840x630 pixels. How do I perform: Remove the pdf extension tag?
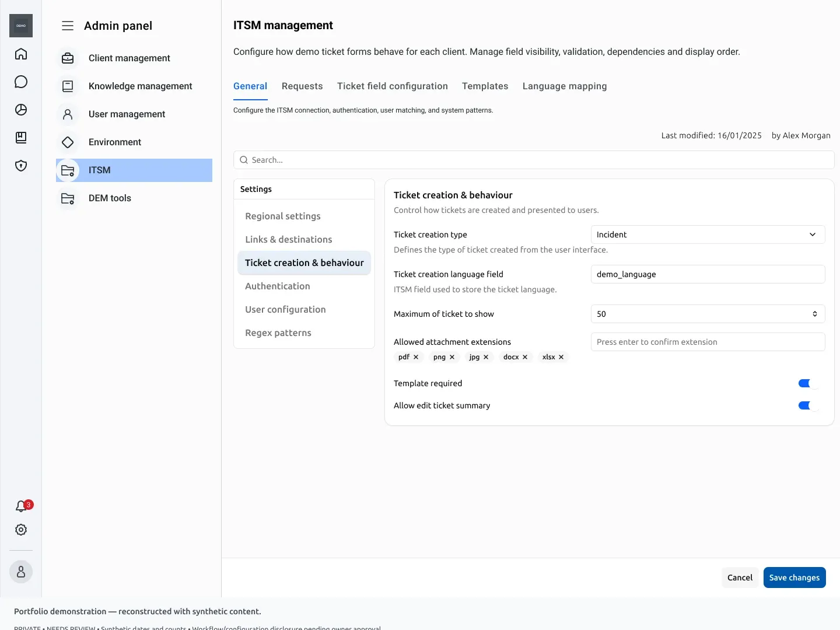[x=416, y=357]
